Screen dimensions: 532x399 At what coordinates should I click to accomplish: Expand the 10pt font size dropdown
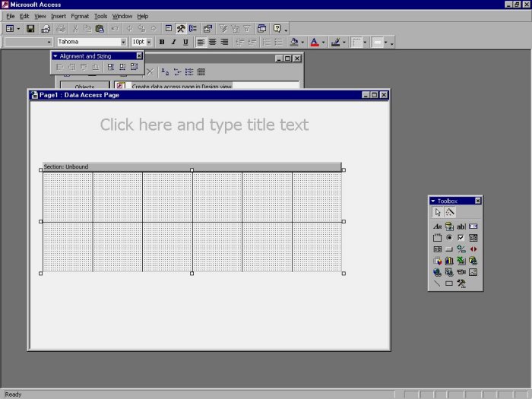(x=149, y=43)
